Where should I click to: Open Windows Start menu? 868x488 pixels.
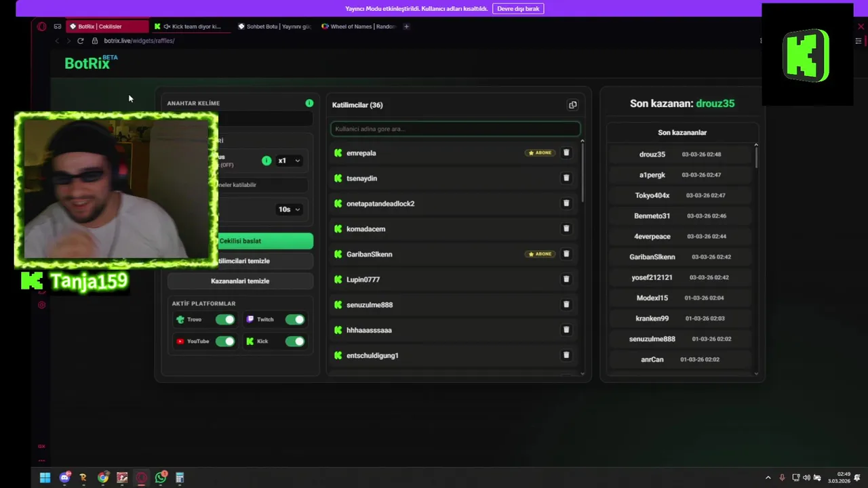click(45, 478)
